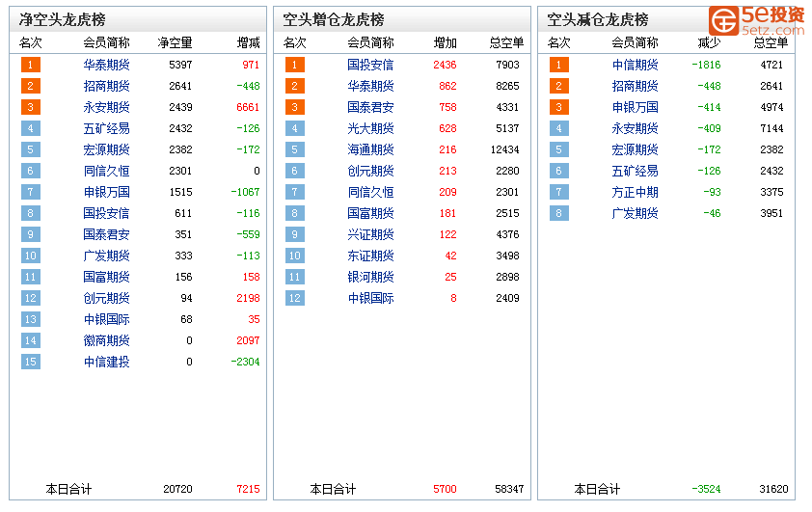Image resolution: width=812 pixels, height=512 pixels.
Task: Open 光大期货 in the 空头增仓龙虎榜 table
Action: pos(370,128)
